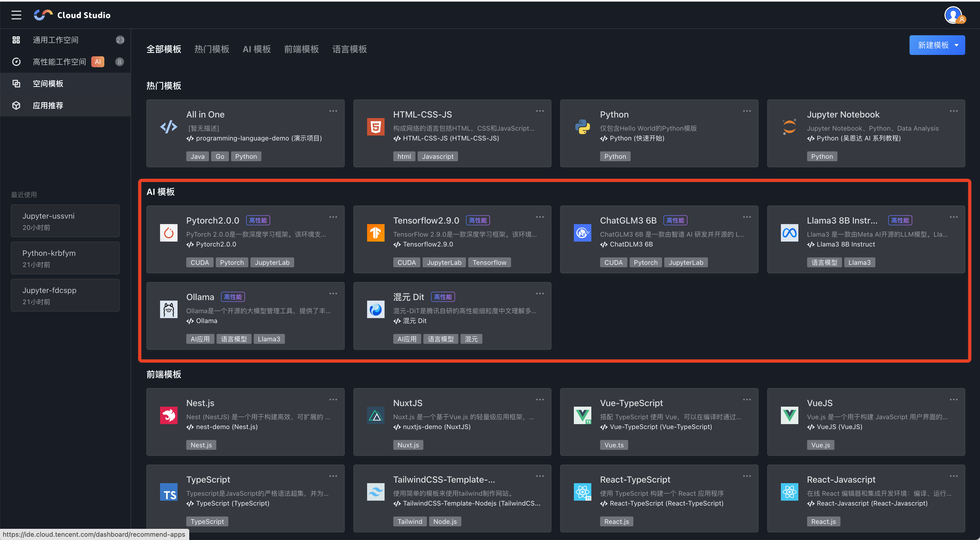Image resolution: width=980 pixels, height=540 pixels.
Task: Click the Jupyter Notebook template logo
Action: 789,127
